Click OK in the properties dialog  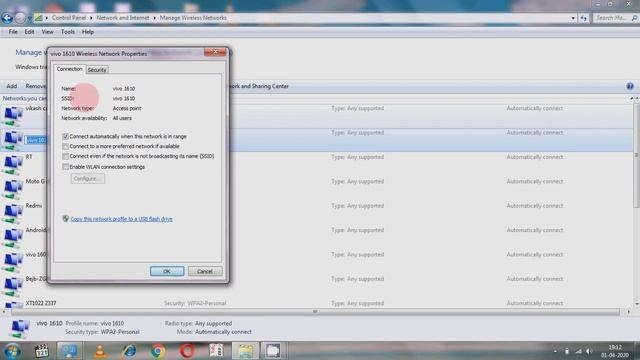tap(167, 271)
